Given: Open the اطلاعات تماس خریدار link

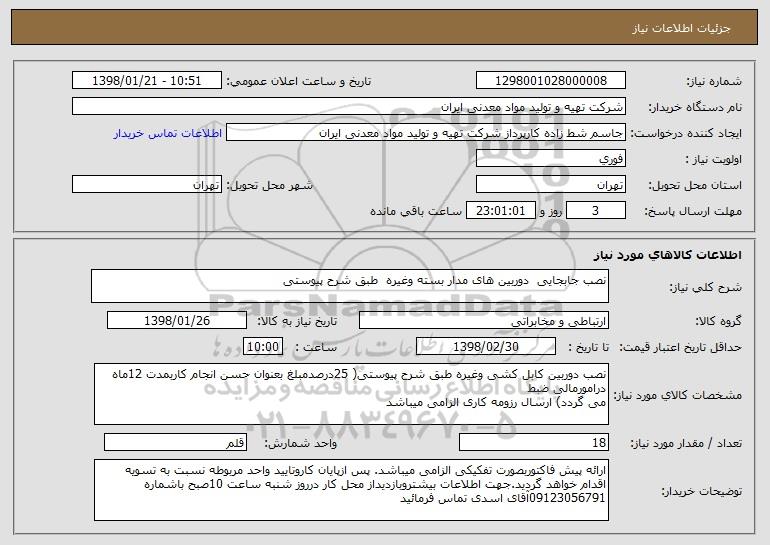Looking at the screenshot, I should pyautogui.click(x=168, y=133).
